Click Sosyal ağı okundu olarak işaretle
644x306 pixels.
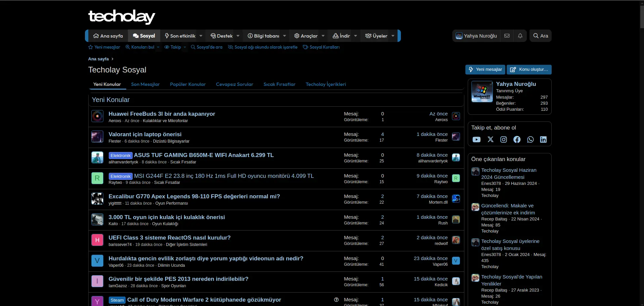(263, 47)
